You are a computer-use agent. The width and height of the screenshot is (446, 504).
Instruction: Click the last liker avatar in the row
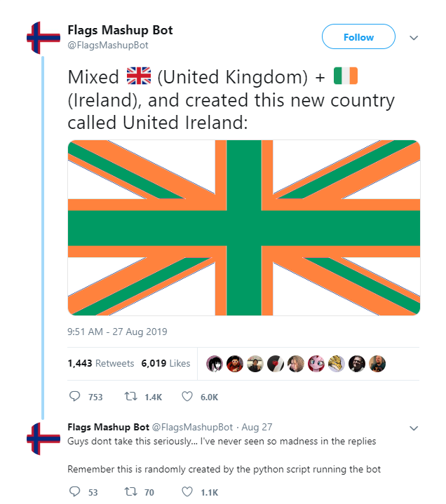click(377, 364)
